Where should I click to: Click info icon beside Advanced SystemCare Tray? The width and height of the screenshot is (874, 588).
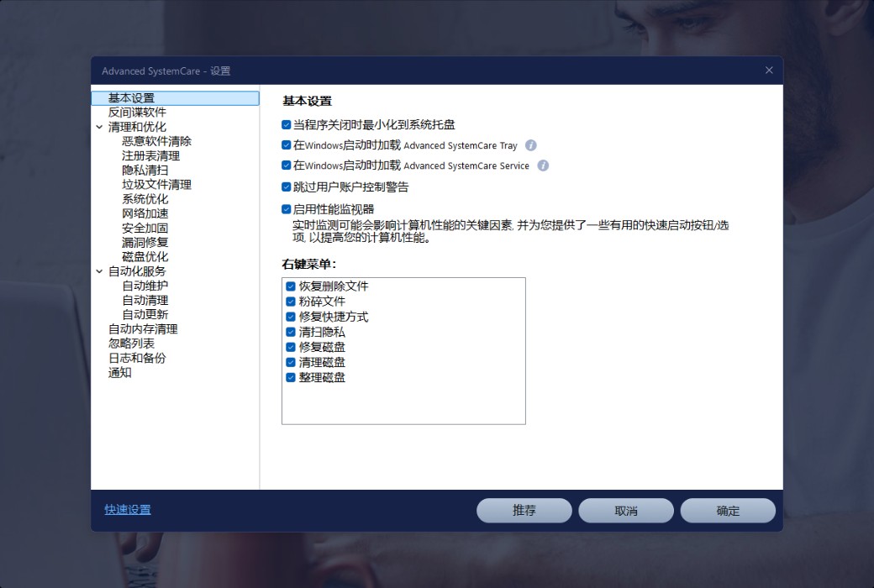531,145
